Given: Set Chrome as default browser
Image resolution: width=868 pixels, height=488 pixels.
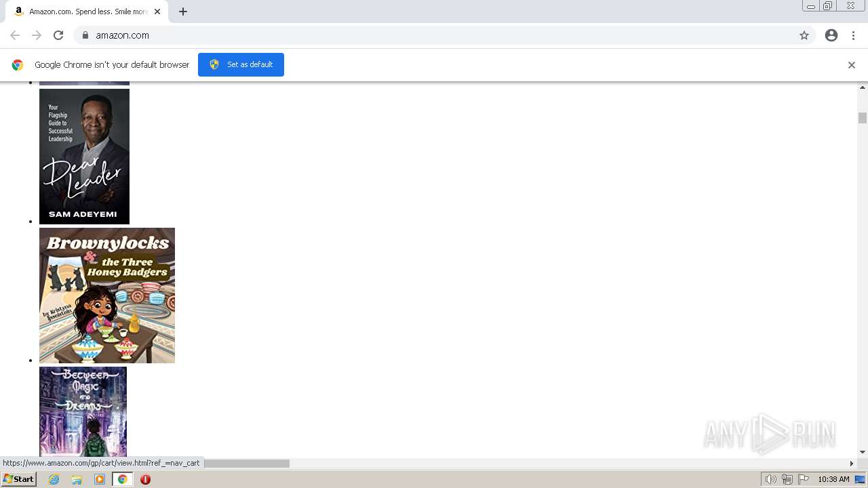Looking at the screenshot, I should coord(241,64).
